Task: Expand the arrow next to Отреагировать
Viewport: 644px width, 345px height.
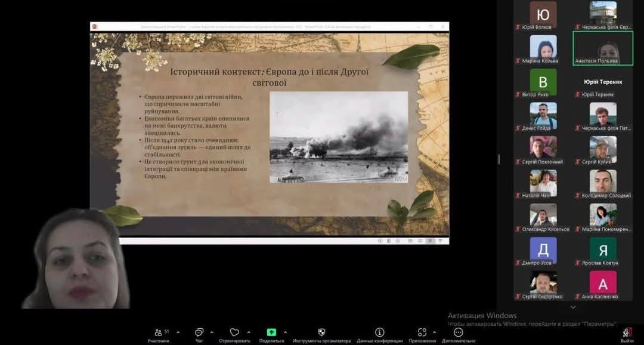Action: pos(248,332)
